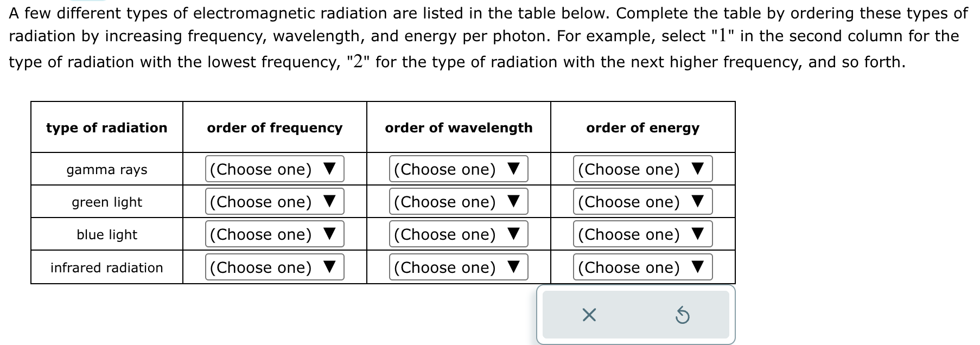Viewport: 980px width, 345px height.
Task: Open the frequency dropdown for infrared radiation
Action: pos(274,267)
